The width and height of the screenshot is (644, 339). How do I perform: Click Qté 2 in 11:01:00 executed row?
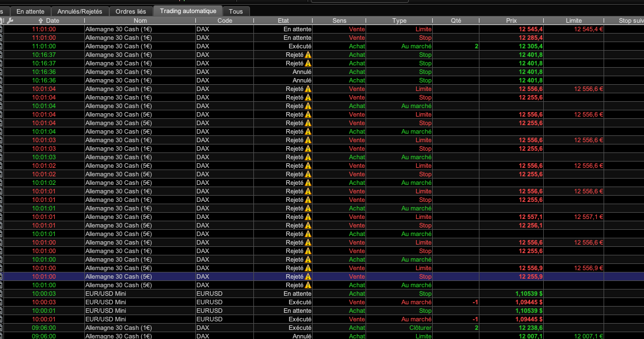(477, 47)
